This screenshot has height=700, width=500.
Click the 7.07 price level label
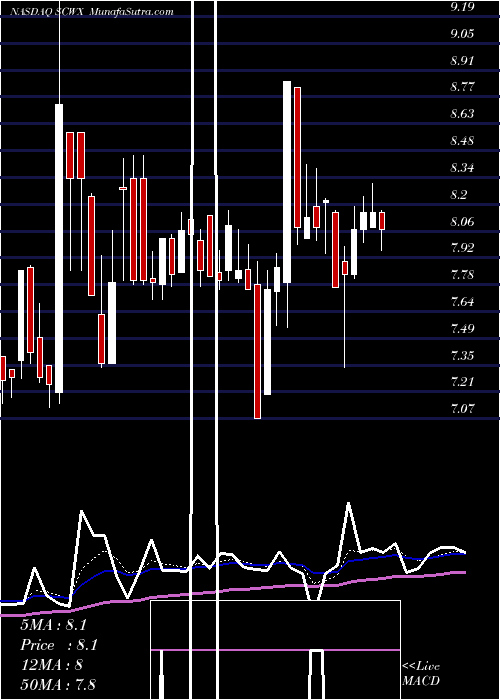pos(462,409)
